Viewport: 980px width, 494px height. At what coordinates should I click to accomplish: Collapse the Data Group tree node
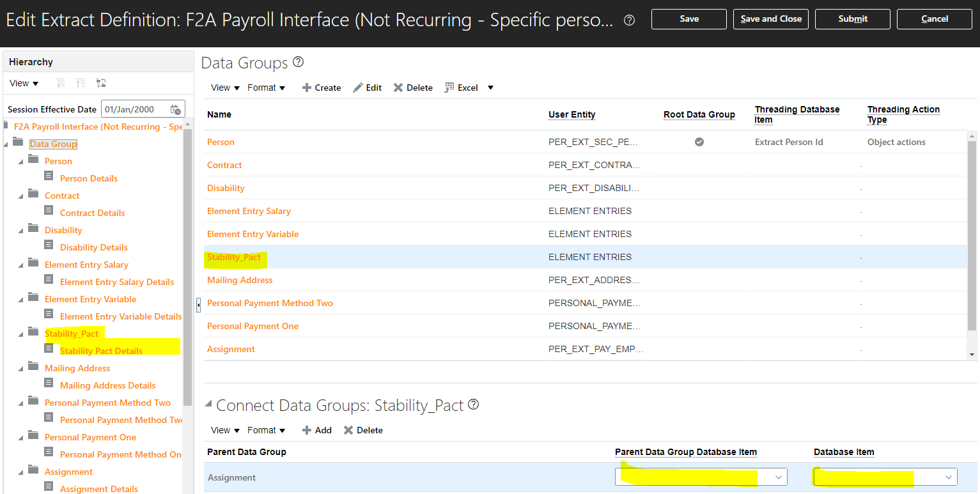click(6, 144)
